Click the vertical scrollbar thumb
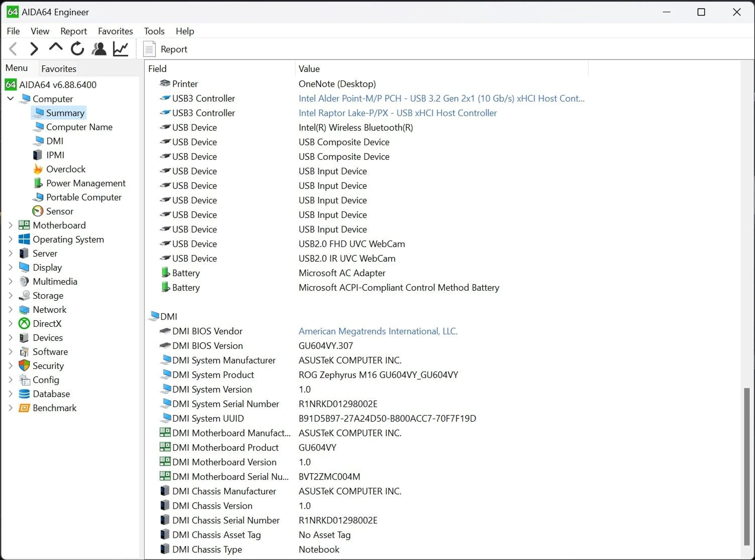This screenshot has width=755, height=560. pyautogui.click(x=747, y=467)
